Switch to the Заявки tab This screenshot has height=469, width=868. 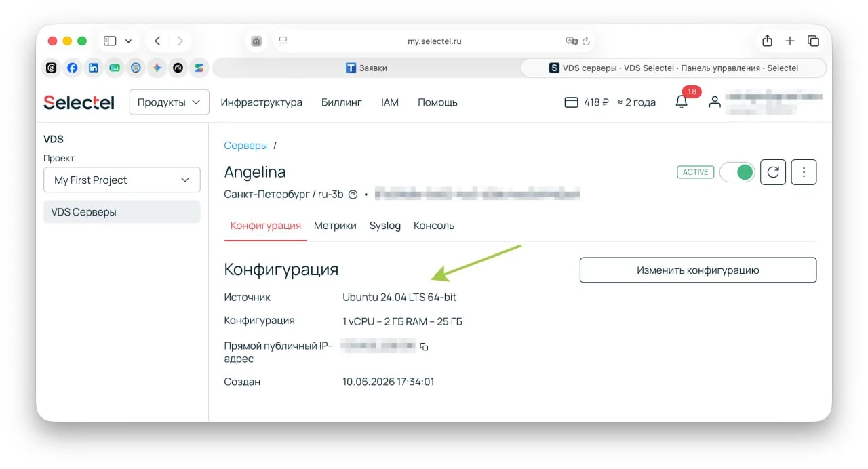pyautogui.click(x=366, y=68)
